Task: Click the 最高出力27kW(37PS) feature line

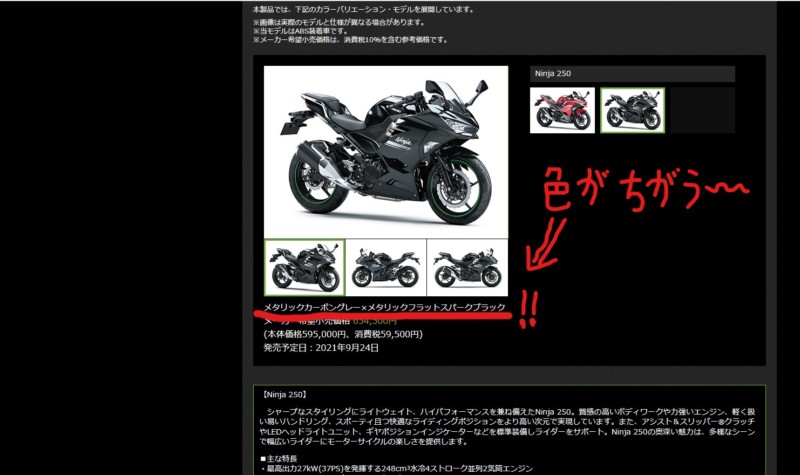Action: 396,468
